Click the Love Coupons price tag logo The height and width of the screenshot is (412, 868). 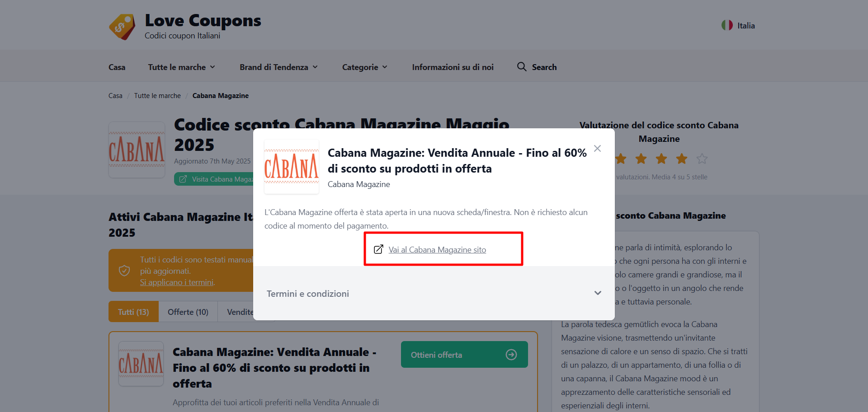tap(122, 27)
